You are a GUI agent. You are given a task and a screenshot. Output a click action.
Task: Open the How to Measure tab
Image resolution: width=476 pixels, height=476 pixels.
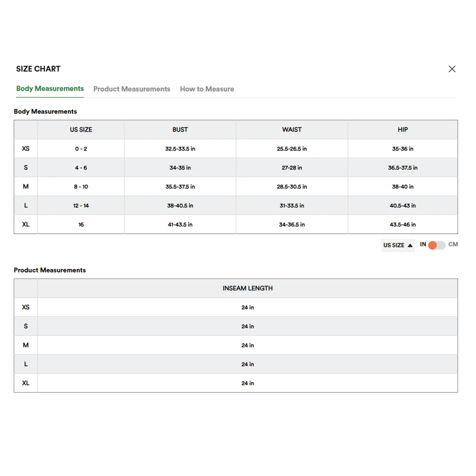pyautogui.click(x=207, y=89)
